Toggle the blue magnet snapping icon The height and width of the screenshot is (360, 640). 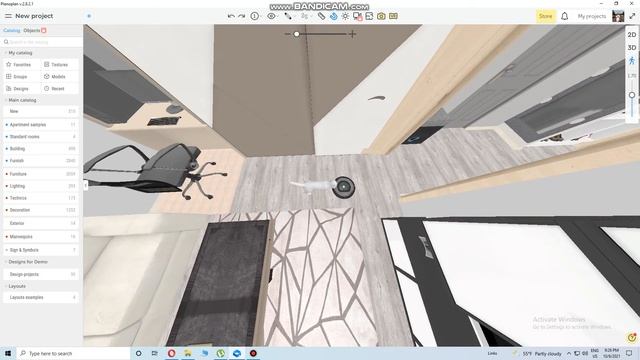pyautogui.click(x=333, y=16)
